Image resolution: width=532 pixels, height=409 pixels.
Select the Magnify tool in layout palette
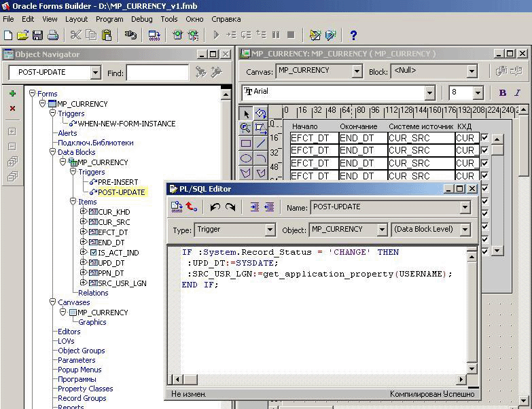245,128
